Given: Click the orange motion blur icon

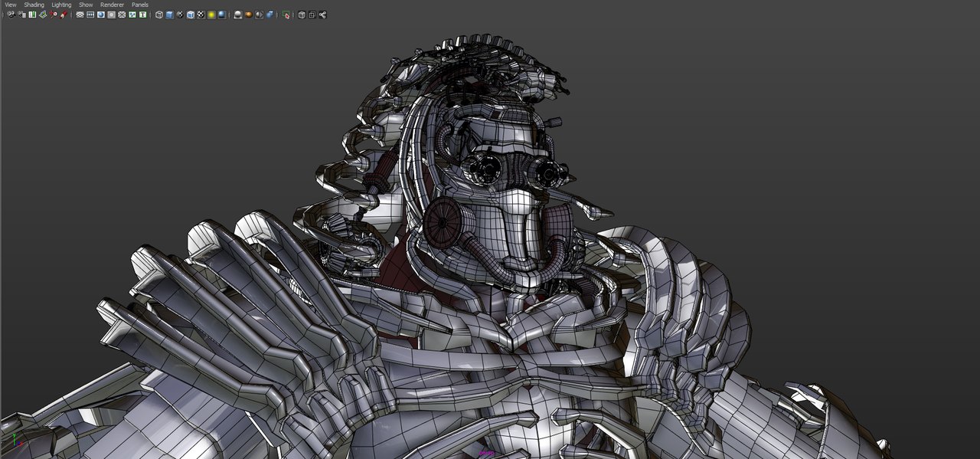Looking at the screenshot, I should (x=249, y=15).
